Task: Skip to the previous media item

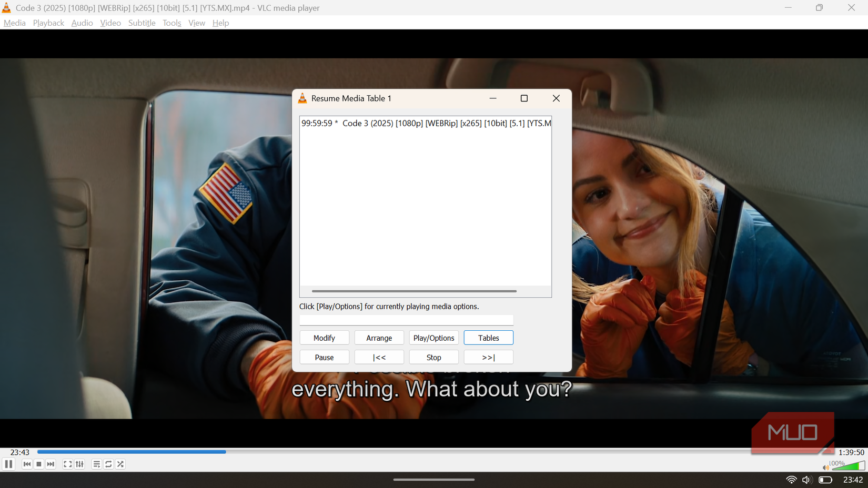Action: click(27, 464)
